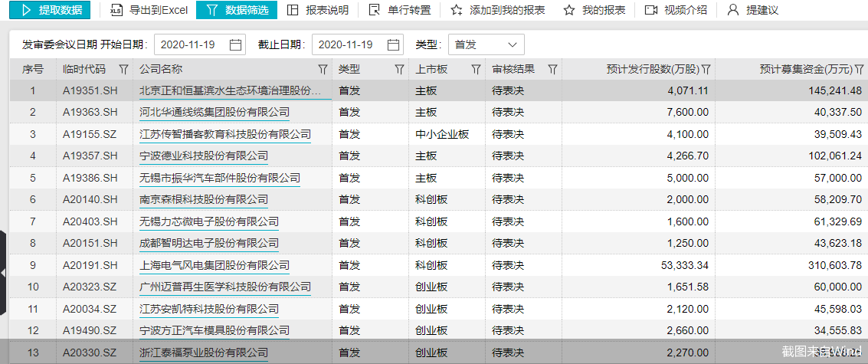
Task: Open the 河北华通线缆集团股份有限公司 link
Action: pyautogui.click(x=215, y=113)
